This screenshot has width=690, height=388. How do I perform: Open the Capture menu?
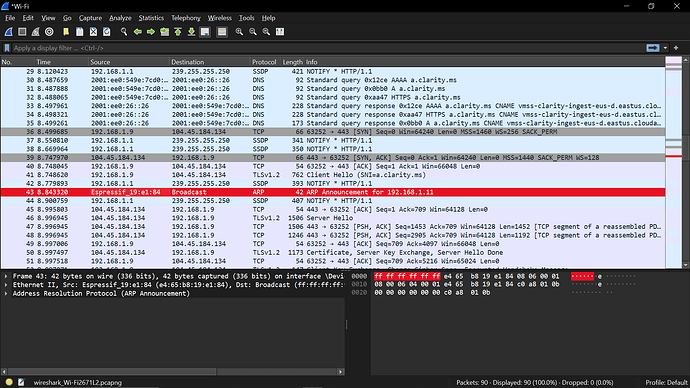click(x=90, y=18)
